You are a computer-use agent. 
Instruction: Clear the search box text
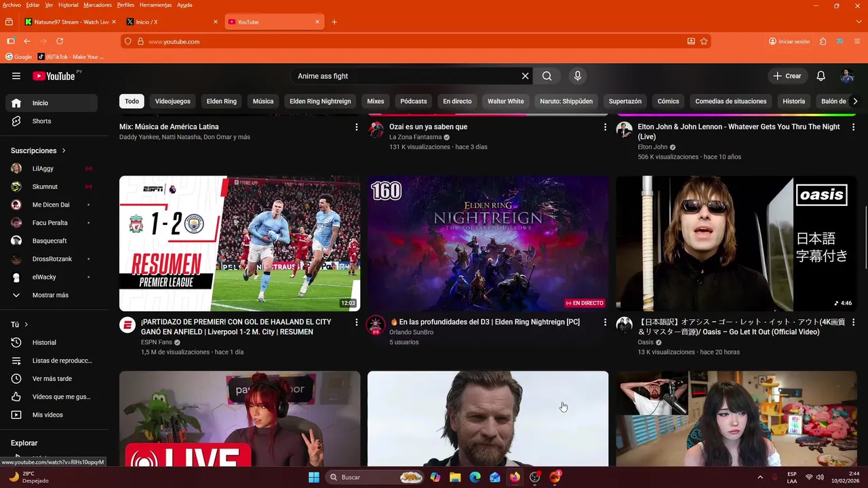525,76
